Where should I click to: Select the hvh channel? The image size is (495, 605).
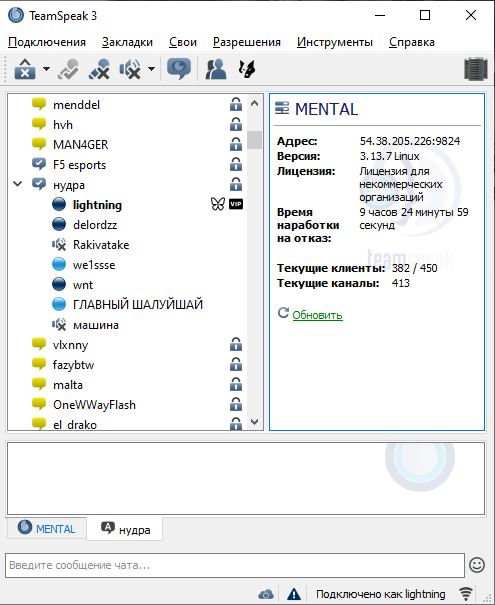coord(63,125)
